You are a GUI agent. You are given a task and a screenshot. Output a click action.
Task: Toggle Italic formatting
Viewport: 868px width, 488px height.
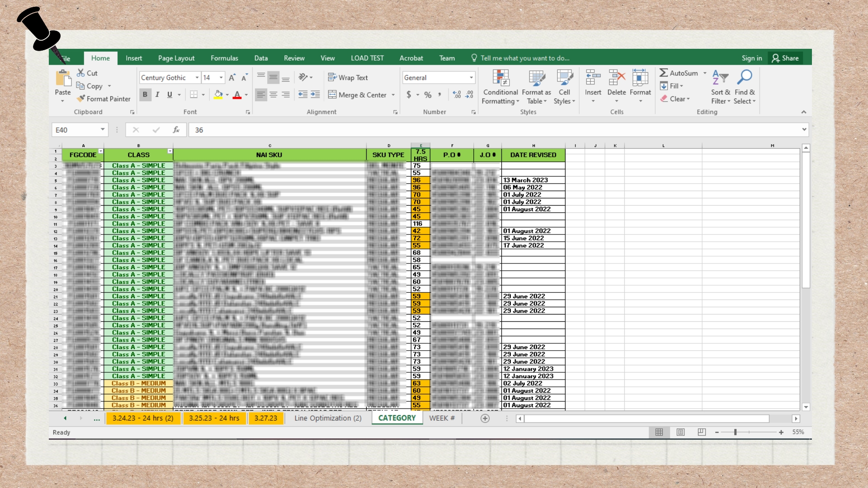click(x=157, y=94)
